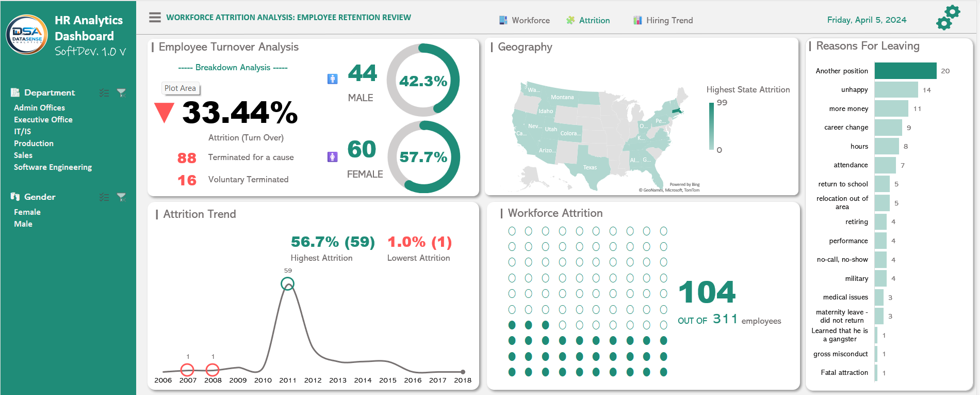
Task: Filter by Production department
Action: (34, 144)
